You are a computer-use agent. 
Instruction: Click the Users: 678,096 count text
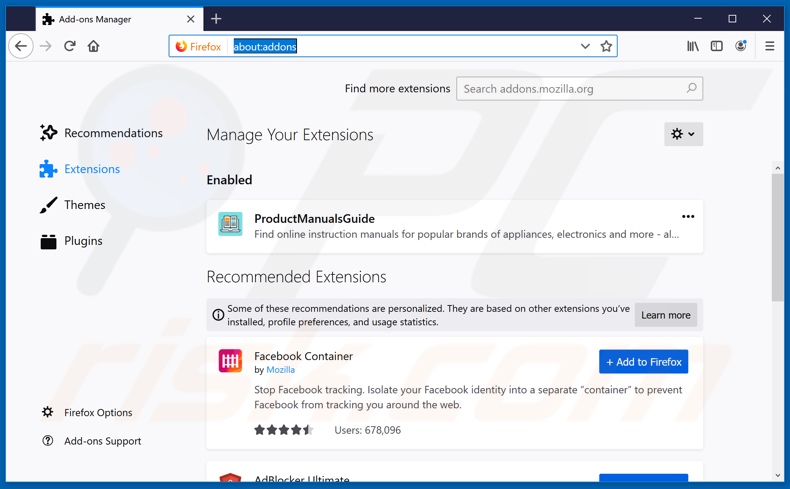(x=367, y=430)
